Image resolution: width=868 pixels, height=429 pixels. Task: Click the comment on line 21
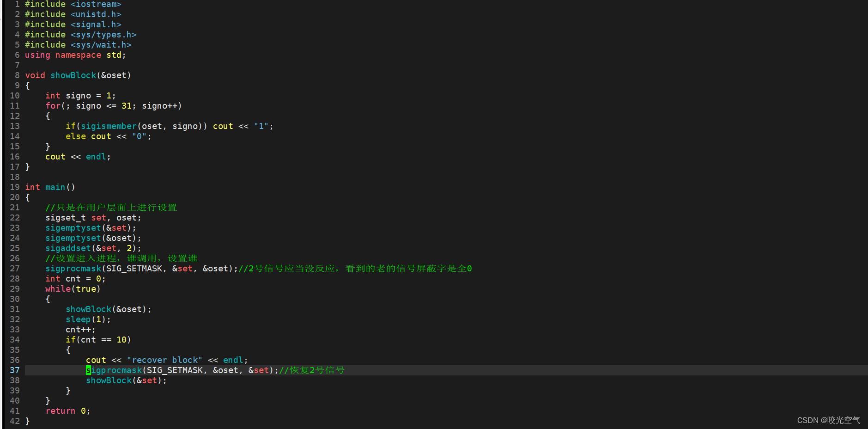[x=111, y=208]
